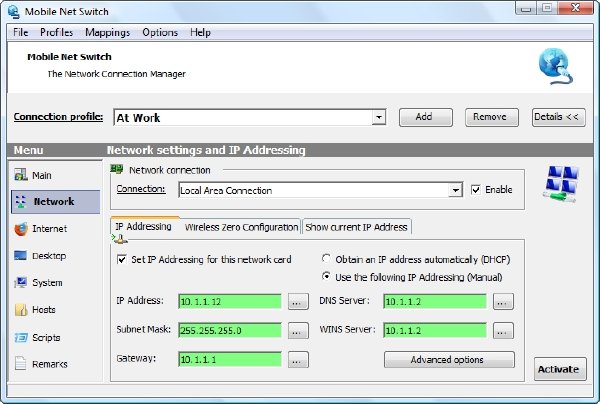Click the Add profile button

tap(426, 117)
